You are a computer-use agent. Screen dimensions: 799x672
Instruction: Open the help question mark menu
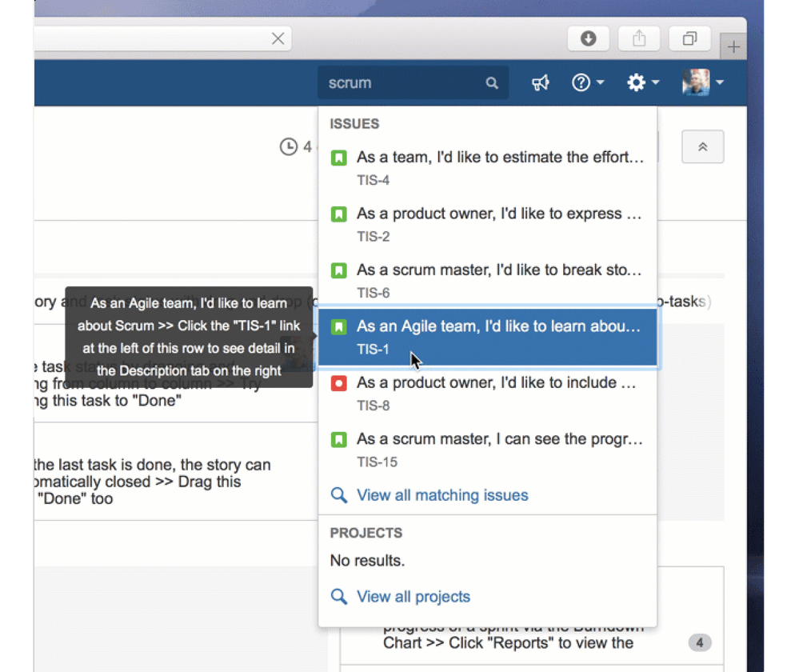tap(587, 82)
